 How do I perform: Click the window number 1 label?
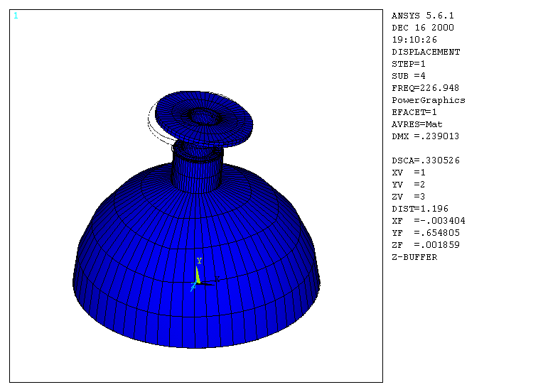[16, 16]
